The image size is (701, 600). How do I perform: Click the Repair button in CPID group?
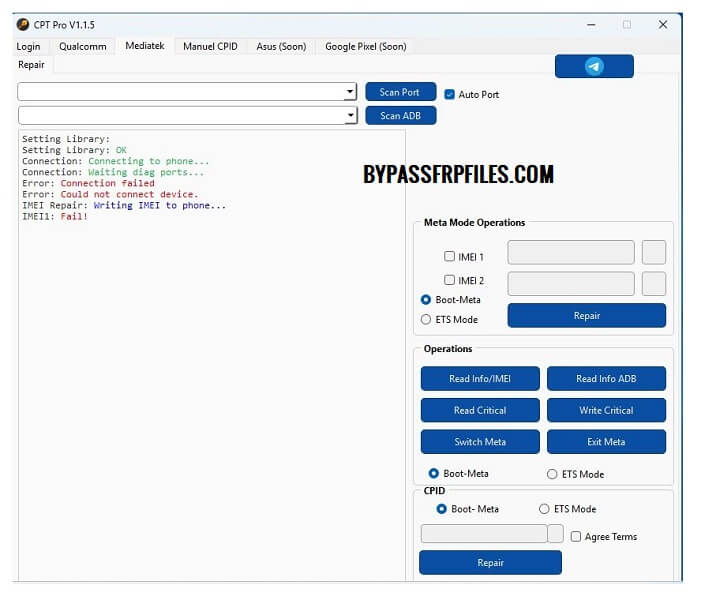(490, 562)
